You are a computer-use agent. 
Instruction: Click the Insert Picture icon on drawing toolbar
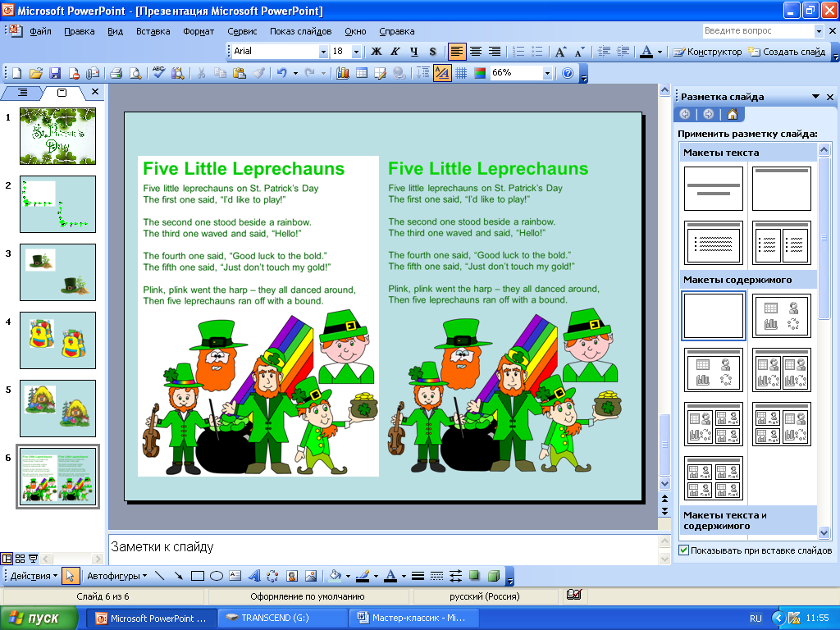(x=311, y=576)
